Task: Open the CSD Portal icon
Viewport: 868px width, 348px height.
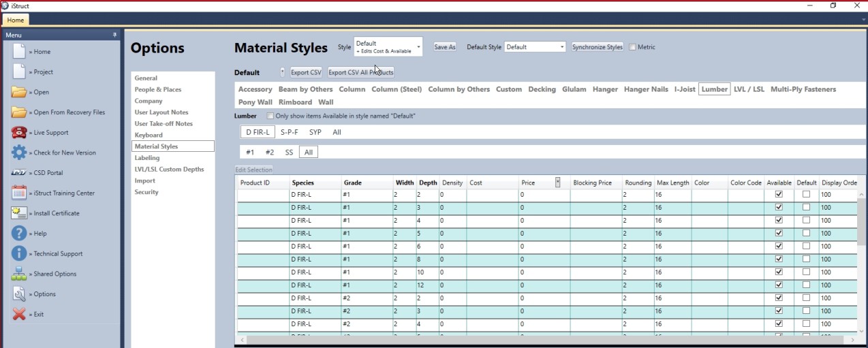Action: click(x=19, y=173)
